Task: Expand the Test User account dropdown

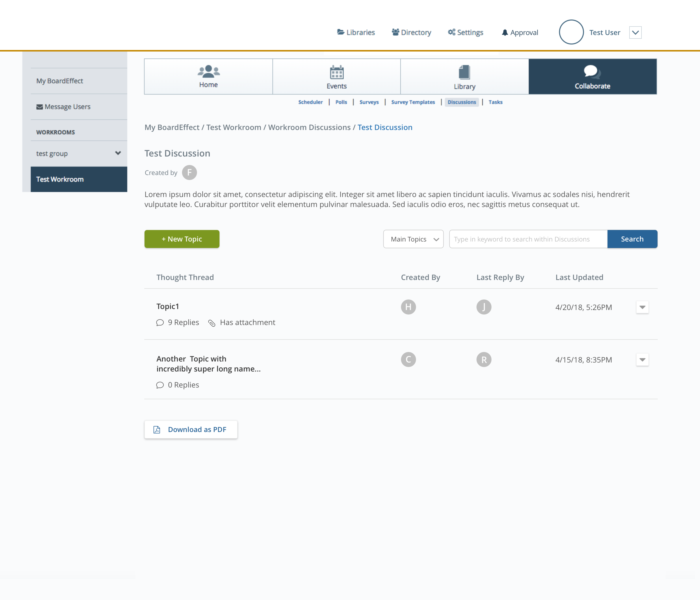Action: click(635, 32)
